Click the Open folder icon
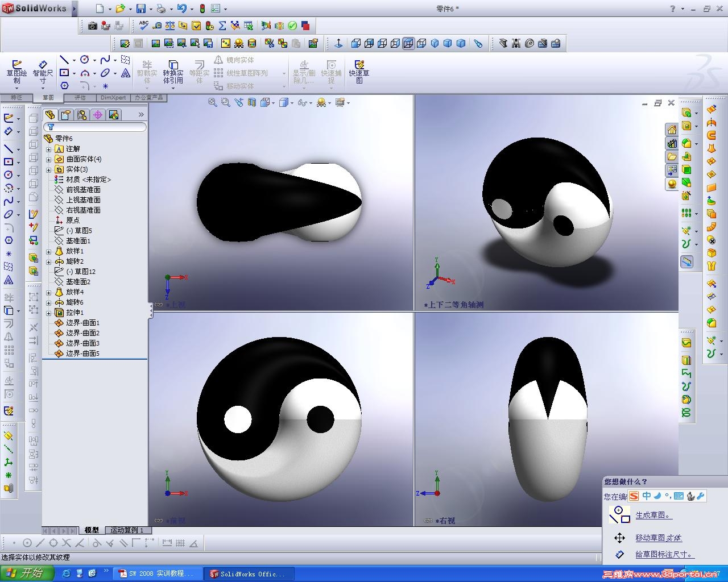Viewport: 728px width, 582px height. pos(120,9)
